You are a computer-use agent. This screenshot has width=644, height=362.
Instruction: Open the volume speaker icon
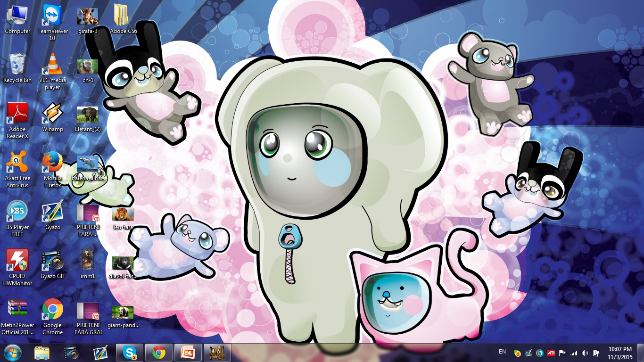pos(585,353)
